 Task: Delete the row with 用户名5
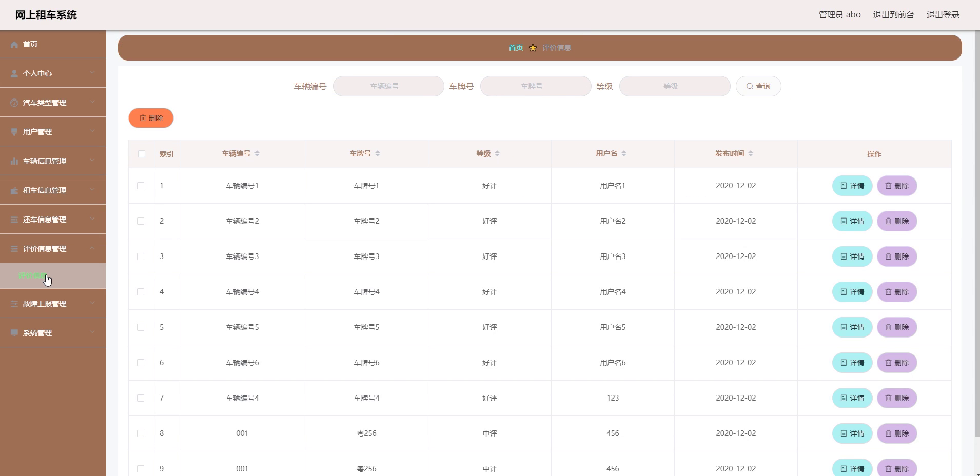(897, 327)
